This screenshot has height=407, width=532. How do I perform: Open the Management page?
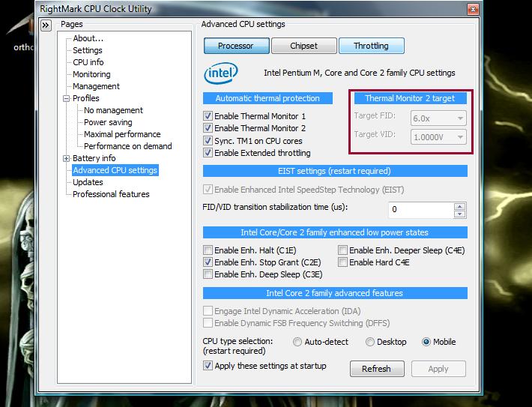click(96, 86)
